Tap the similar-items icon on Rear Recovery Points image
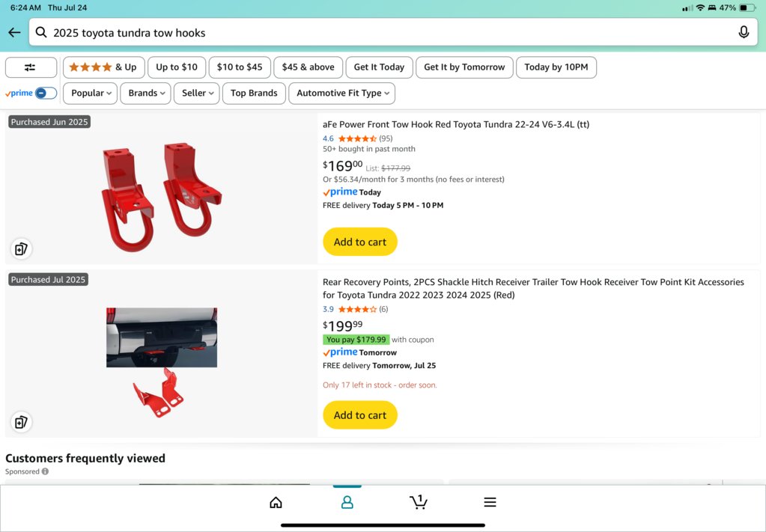Screen dimensions: 766x532 pyautogui.click(x=21, y=422)
